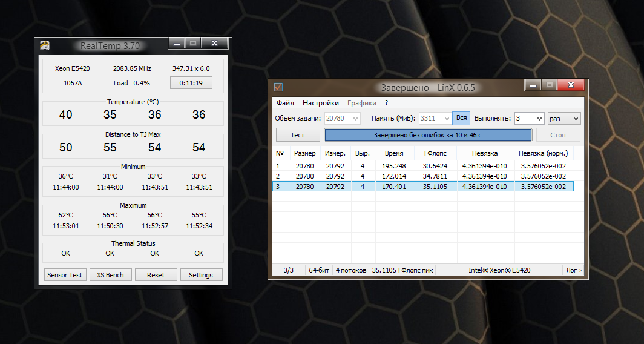644x344 pixels.
Task: Click the 11:50:30 maximum timestamp
Action: click(110, 226)
